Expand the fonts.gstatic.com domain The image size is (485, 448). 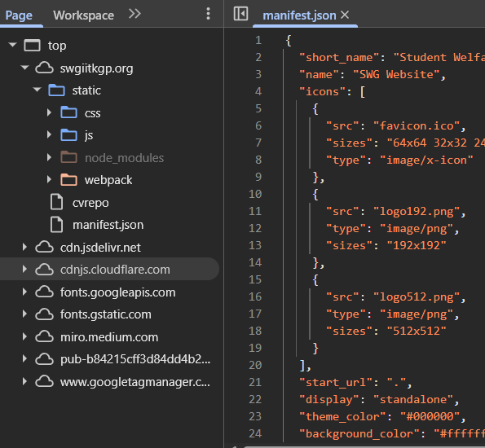click(x=24, y=314)
